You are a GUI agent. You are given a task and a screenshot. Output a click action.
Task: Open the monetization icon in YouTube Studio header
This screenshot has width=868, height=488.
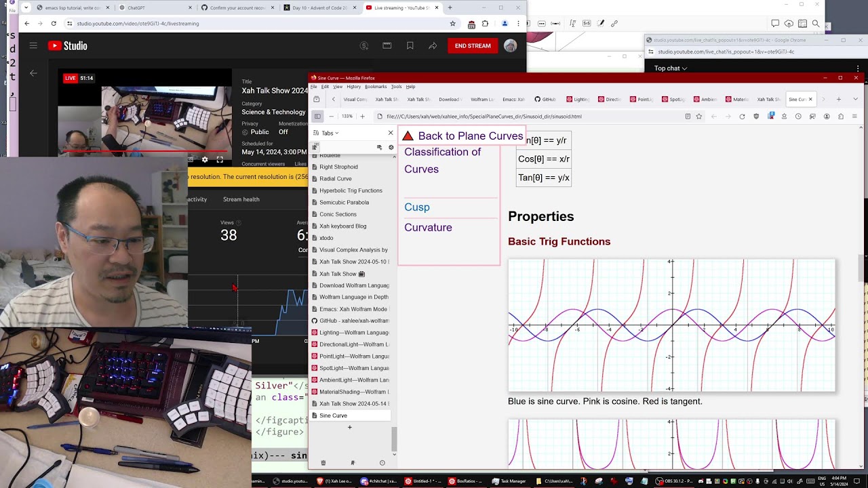(x=364, y=45)
